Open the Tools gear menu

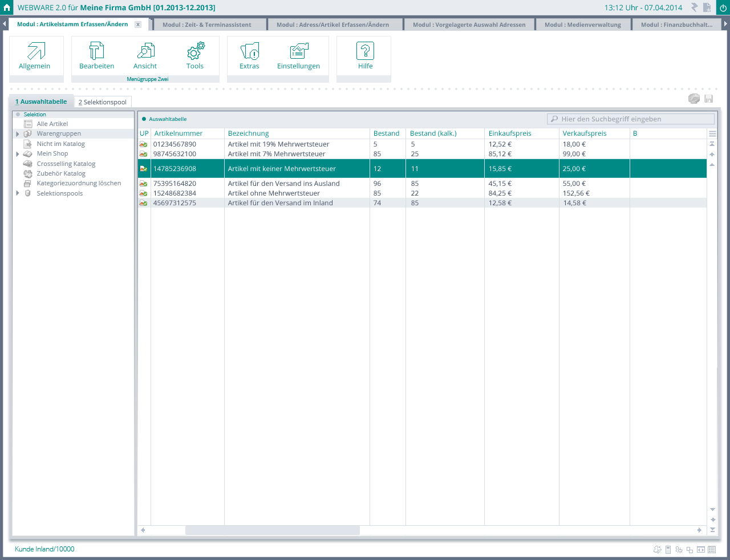point(195,56)
